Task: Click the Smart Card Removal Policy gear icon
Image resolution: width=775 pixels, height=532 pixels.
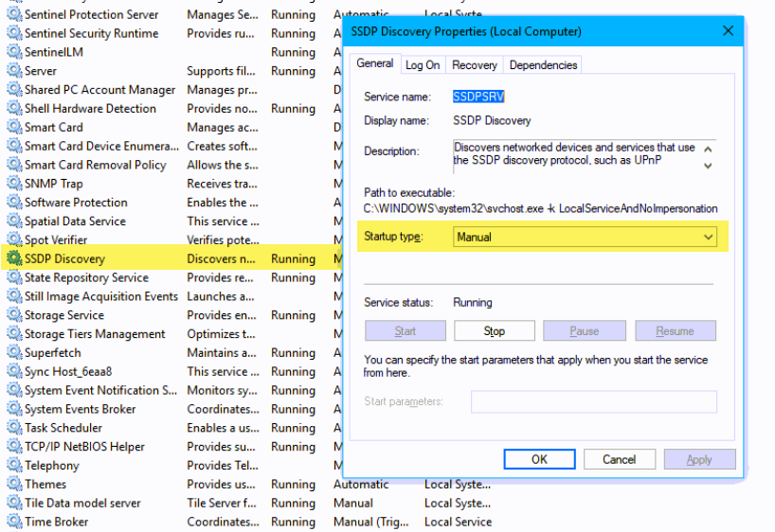Action: click(x=14, y=165)
